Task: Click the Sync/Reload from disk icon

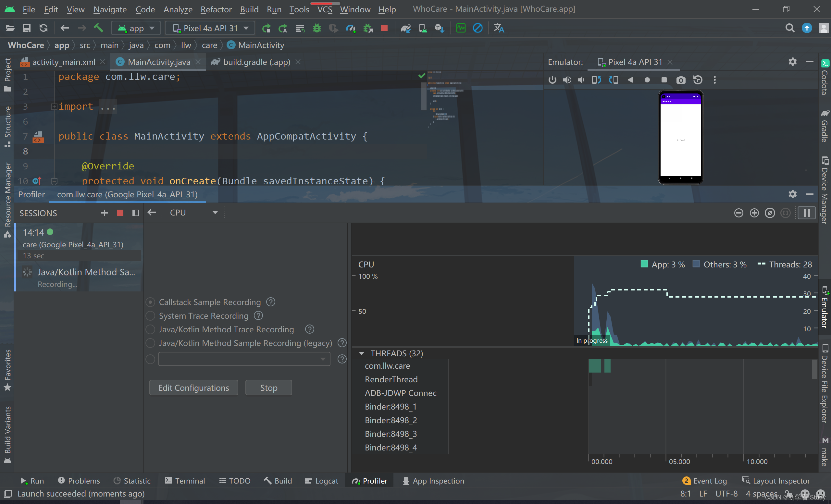Action: pyautogui.click(x=43, y=28)
